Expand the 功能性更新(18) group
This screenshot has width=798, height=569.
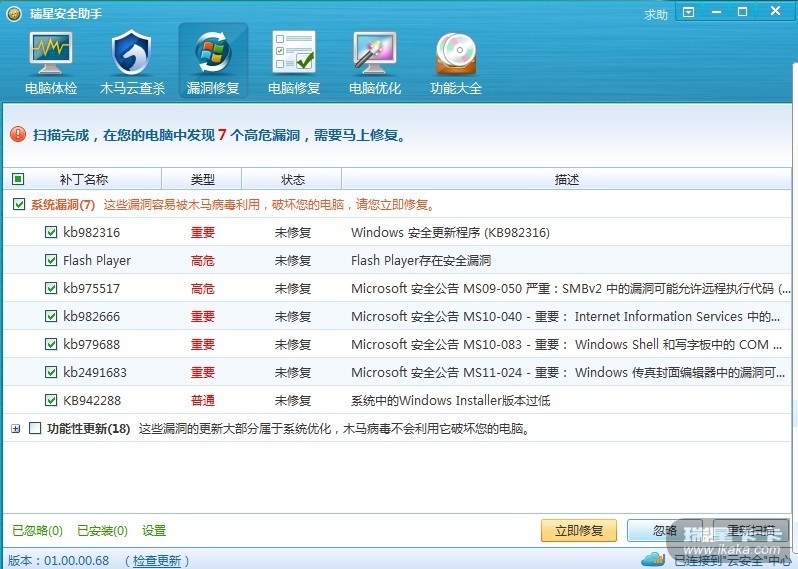pyautogui.click(x=16, y=429)
